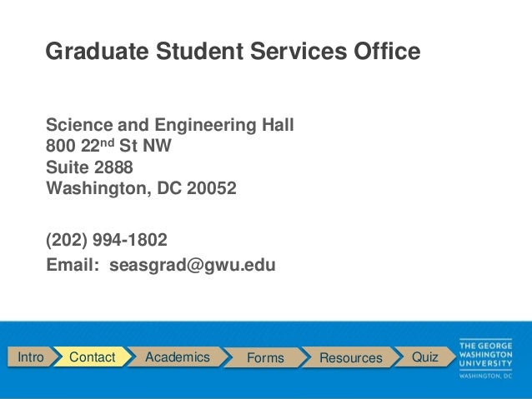532x399 pixels.
Task: Click the (202) 994-1802 phone number
Action: pos(107,240)
